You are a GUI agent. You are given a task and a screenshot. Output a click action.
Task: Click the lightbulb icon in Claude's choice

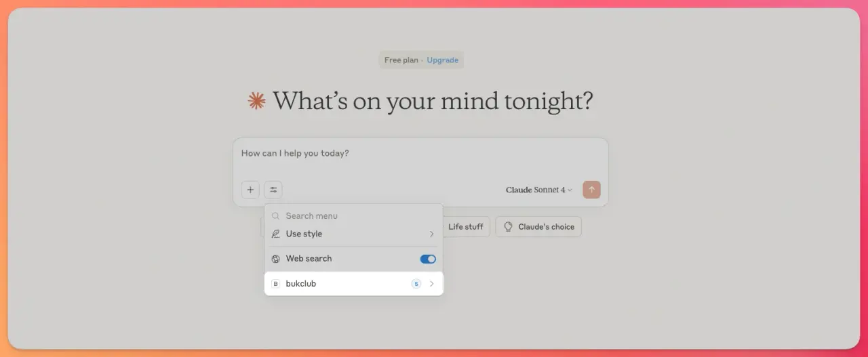508,227
